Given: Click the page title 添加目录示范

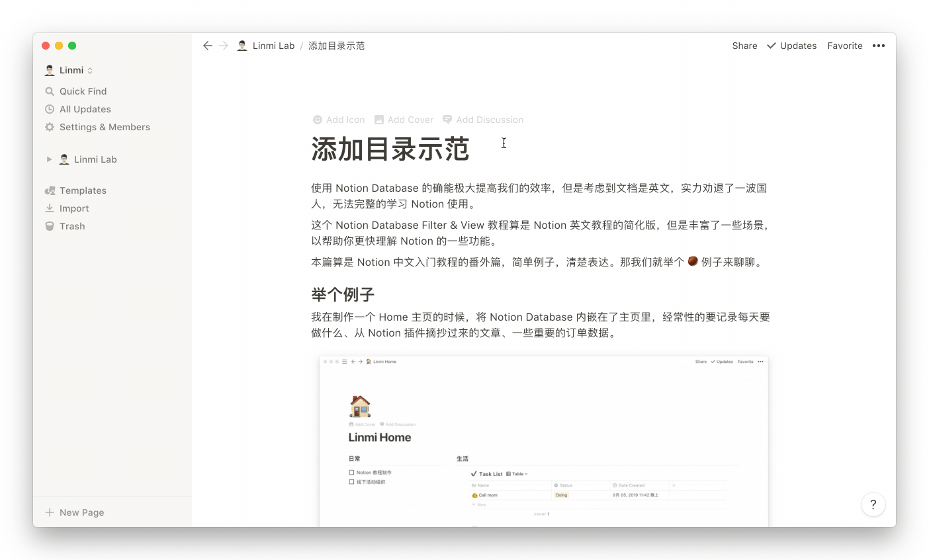Looking at the screenshot, I should 390,149.
